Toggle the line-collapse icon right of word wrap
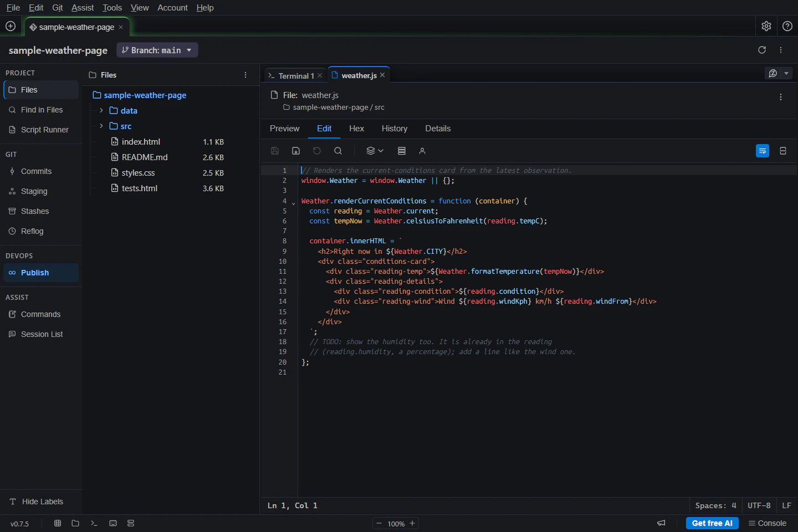This screenshot has height=532, width=798. (x=783, y=151)
